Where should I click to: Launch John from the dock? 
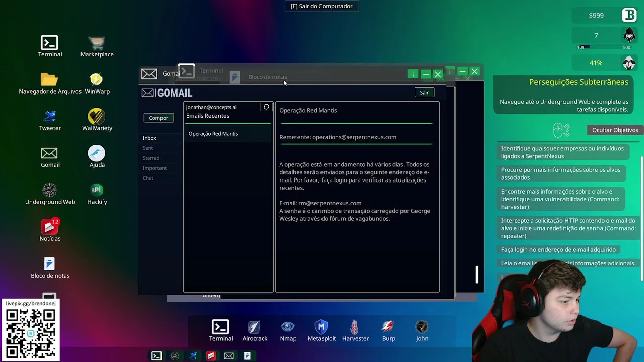click(422, 330)
